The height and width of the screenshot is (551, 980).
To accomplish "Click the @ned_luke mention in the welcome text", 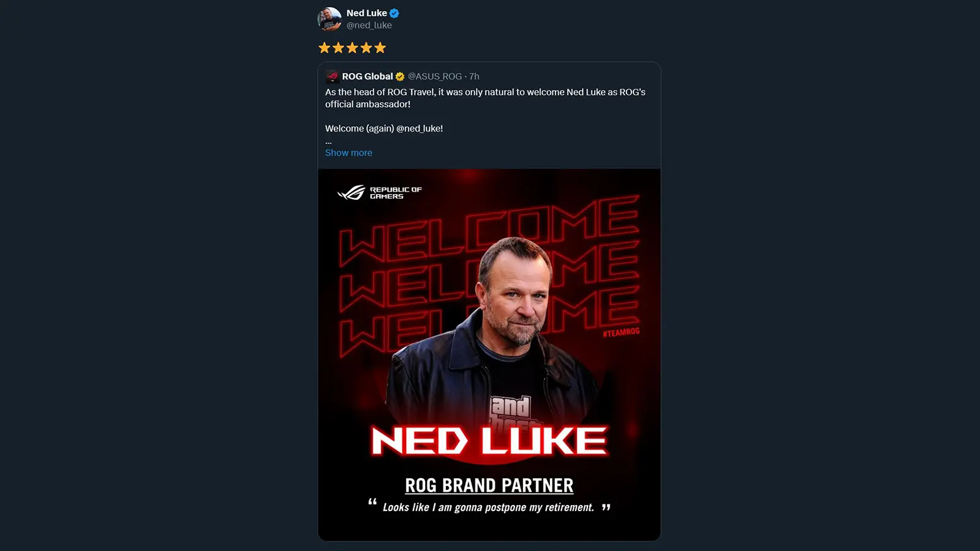I will point(418,129).
